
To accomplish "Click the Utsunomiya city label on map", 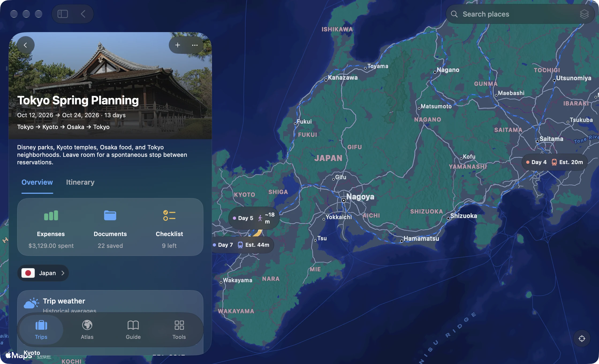I will tap(573, 78).
